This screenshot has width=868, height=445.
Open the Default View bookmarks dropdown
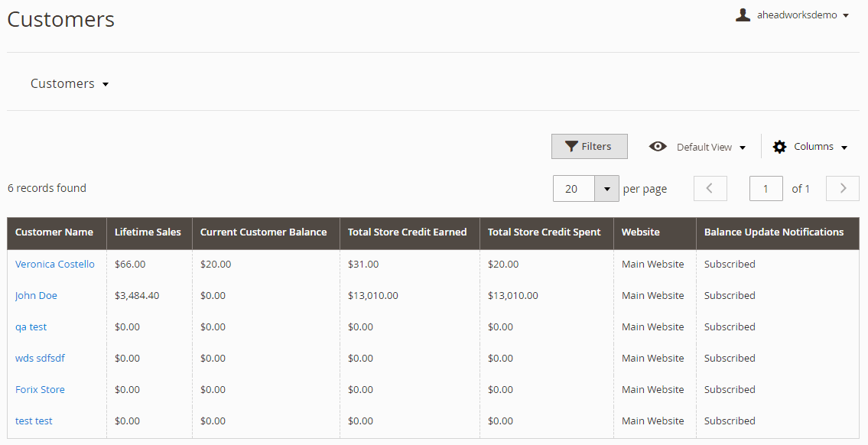point(697,147)
